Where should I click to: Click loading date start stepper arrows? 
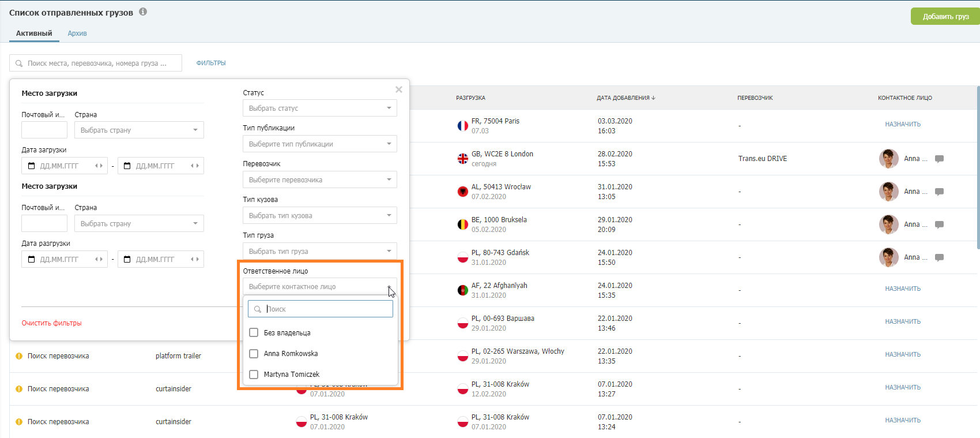point(99,166)
